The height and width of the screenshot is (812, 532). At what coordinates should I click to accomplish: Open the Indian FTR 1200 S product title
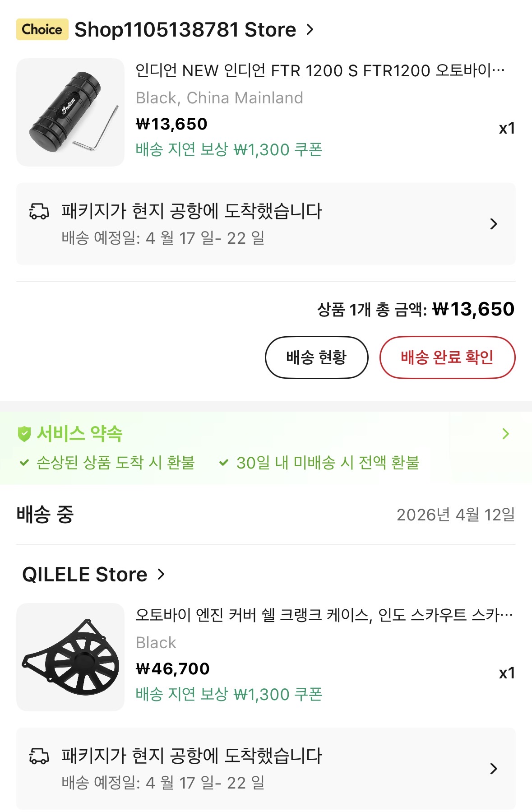click(x=320, y=70)
